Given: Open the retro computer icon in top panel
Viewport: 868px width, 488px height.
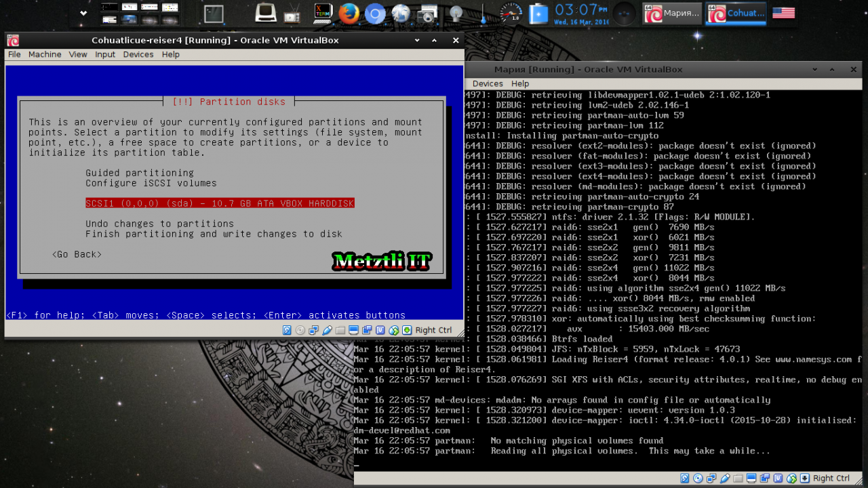Looking at the screenshot, I should (266, 13).
